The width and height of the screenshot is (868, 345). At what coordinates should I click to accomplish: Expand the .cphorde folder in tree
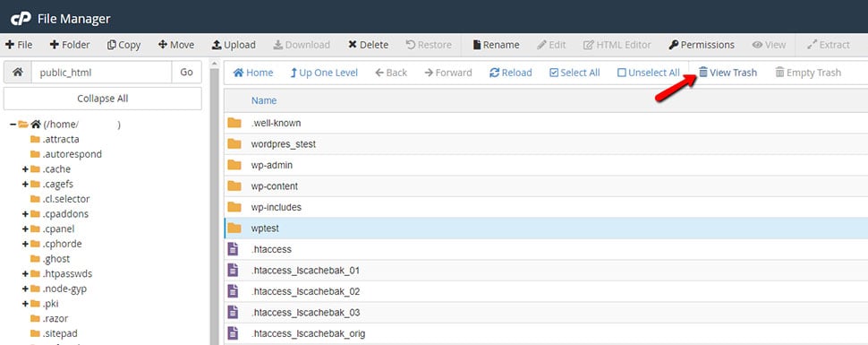pyautogui.click(x=25, y=244)
